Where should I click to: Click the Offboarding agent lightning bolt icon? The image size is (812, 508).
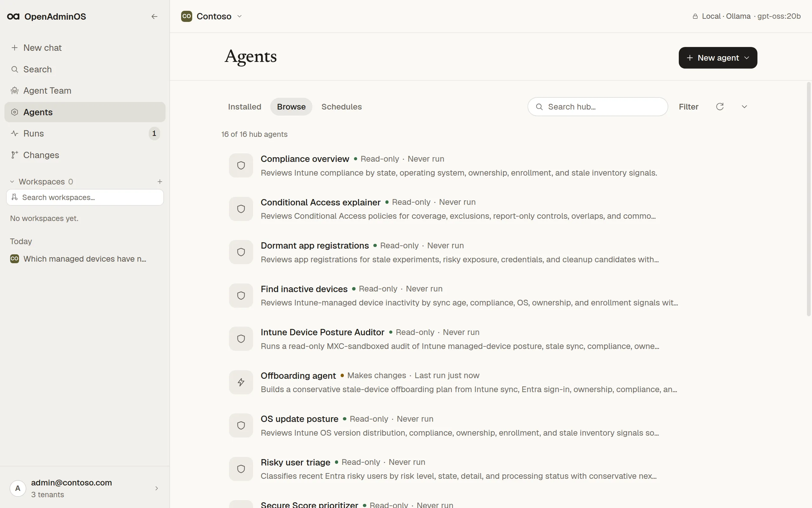(241, 382)
